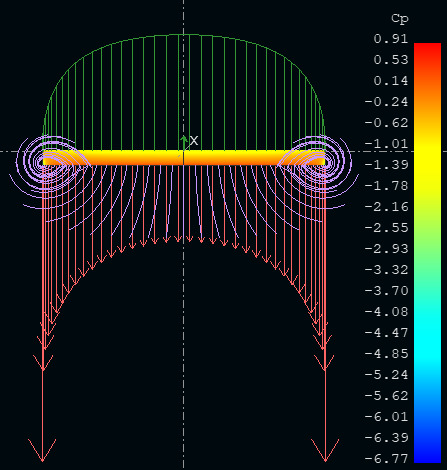Click the Cp legend title
This screenshot has width=447, height=470.
click(399, 18)
